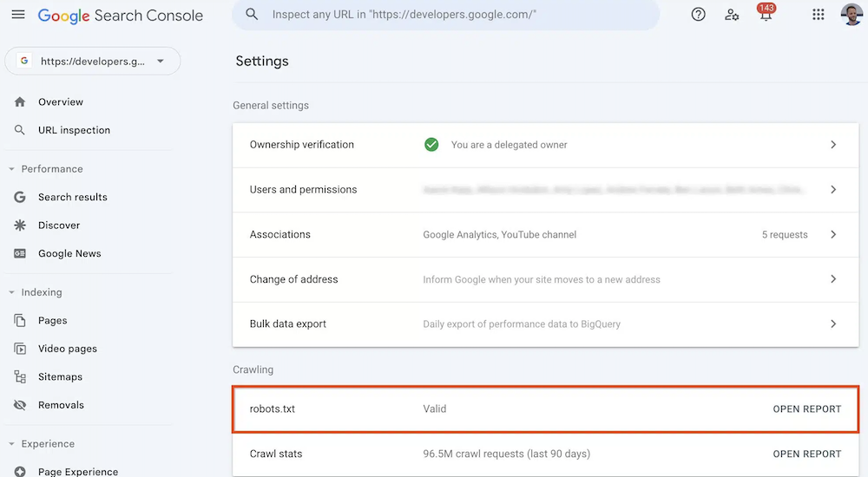Collapse the Indexing section
This screenshot has height=477, width=868.
pos(12,292)
